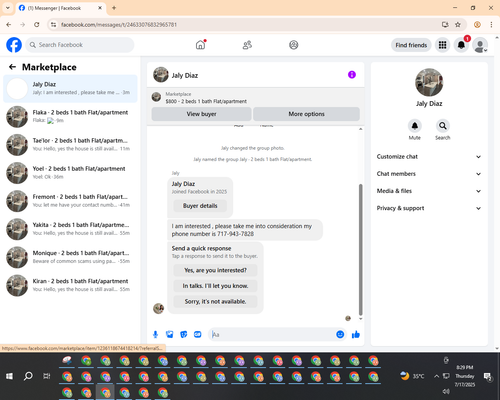The height and width of the screenshot is (400, 500).
Task: Start a voice clip with microphone icon
Action: [155, 334]
